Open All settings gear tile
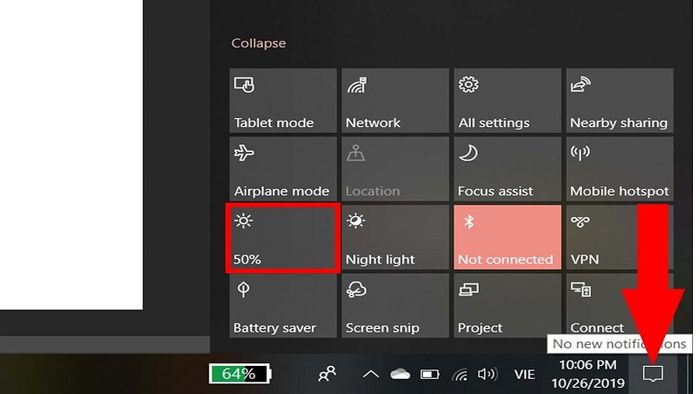Screen dimensions: 700x394 point(508,100)
